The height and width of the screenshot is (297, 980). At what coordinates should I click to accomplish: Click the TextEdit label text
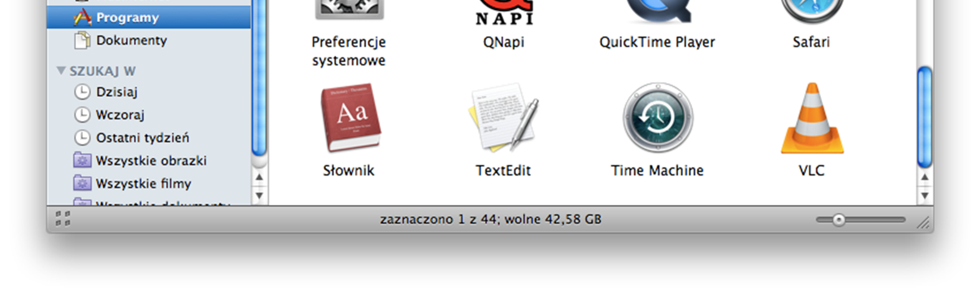point(503,171)
